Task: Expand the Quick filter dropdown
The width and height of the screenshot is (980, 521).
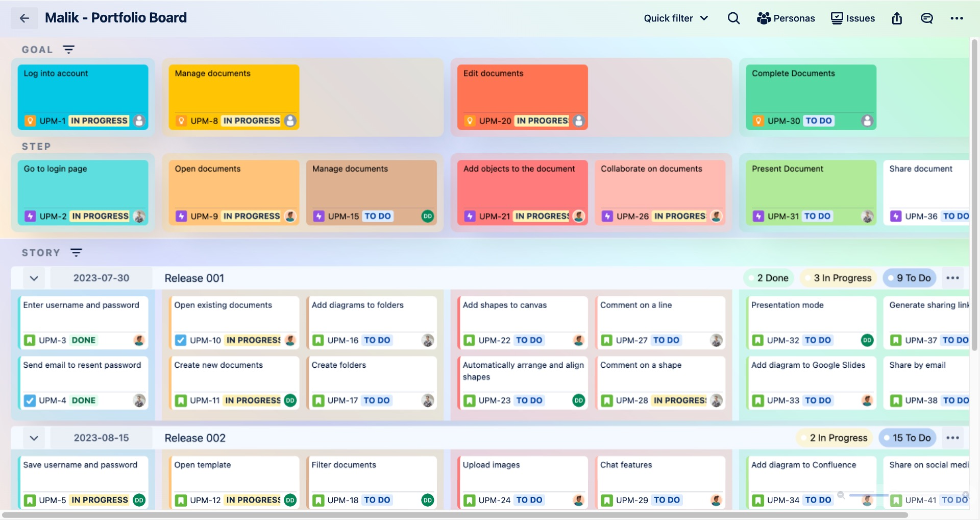Action: pos(676,18)
